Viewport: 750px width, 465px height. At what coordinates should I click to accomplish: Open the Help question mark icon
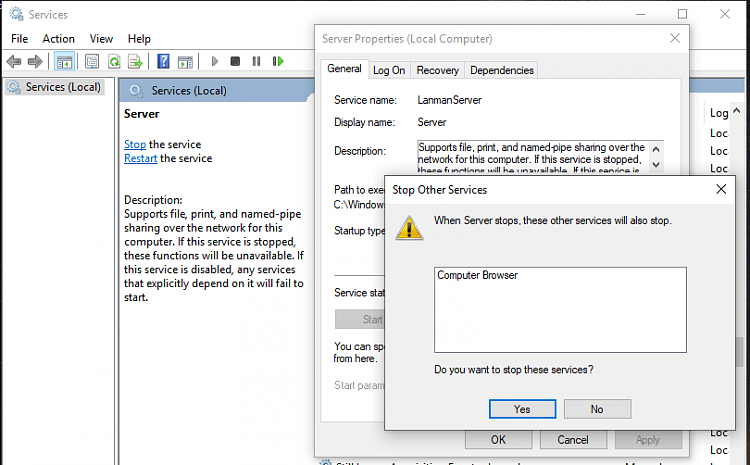[163, 61]
